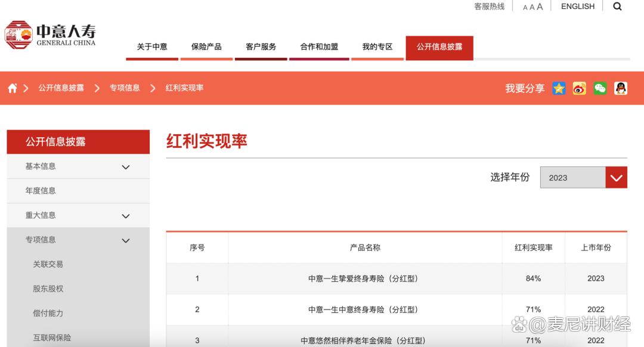The image size is (644, 347).
Task: Click 红利实现率 breadcrumb link
Action: pyautogui.click(x=184, y=88)
